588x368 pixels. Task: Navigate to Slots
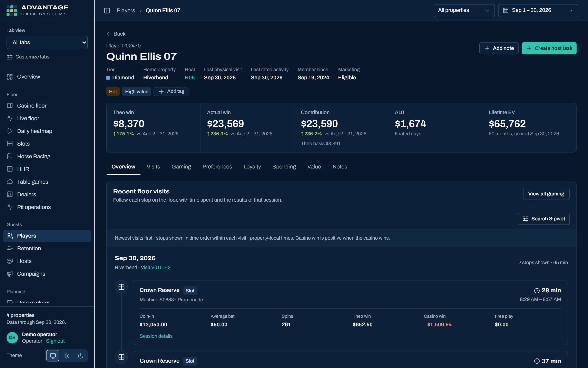click(x=47, y=144)
